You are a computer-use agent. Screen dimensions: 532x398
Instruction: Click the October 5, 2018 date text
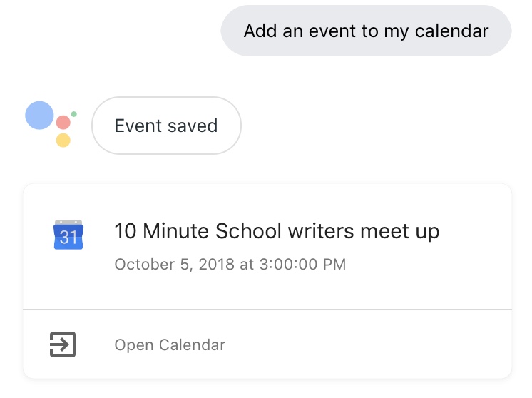click(x=175, y=265)
